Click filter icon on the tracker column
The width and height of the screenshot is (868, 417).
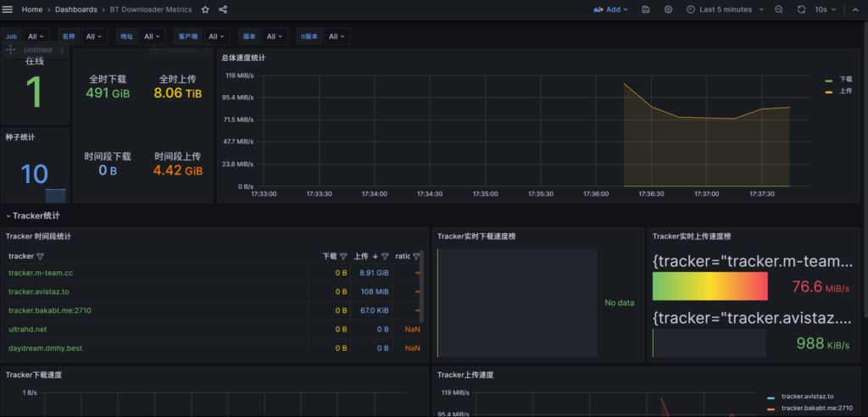(x=40, y=257)
